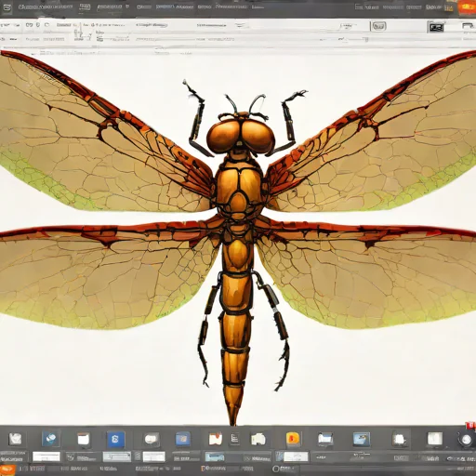Click the first white preview thumbnail in the bottom strip
476x476 pixels.
click(46, 456)
